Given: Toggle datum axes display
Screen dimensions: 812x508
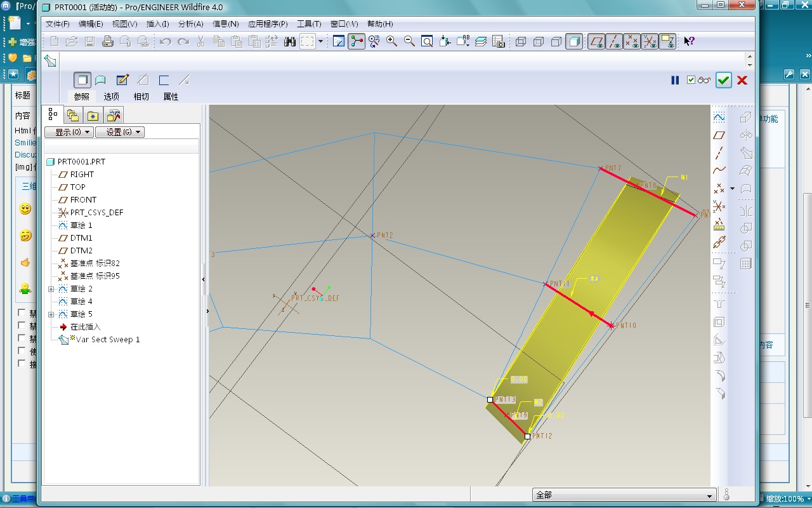Looking at the screenshot, I should tap(614, 42).
